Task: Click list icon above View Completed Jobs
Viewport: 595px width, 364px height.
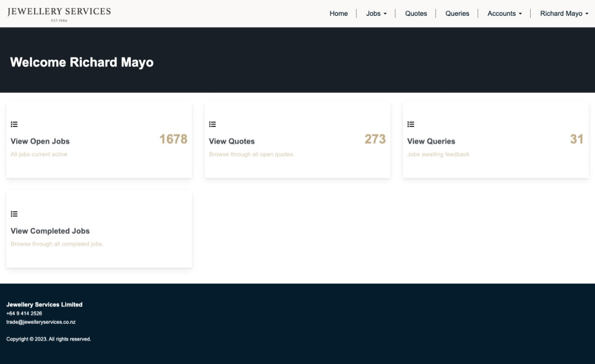Action: (14, 214)
